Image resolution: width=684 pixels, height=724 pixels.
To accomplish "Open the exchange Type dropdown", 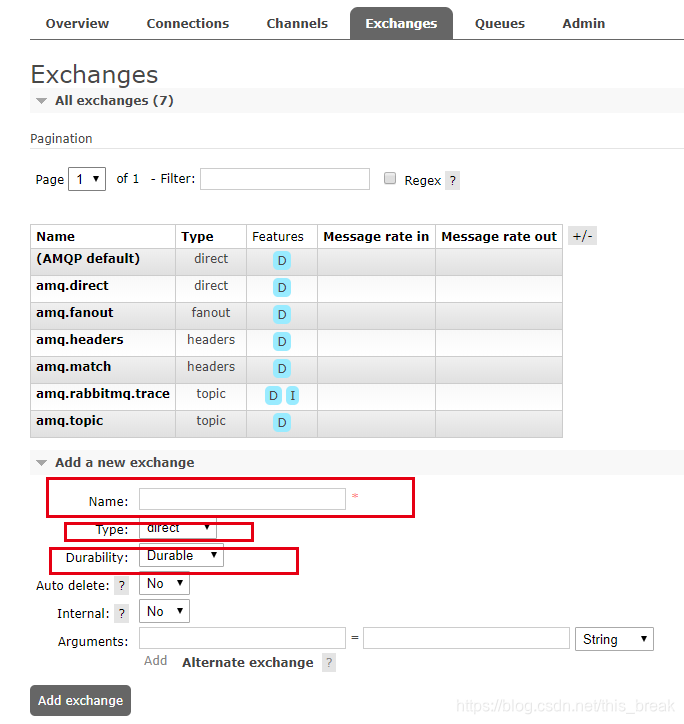I will pos(178,528).
